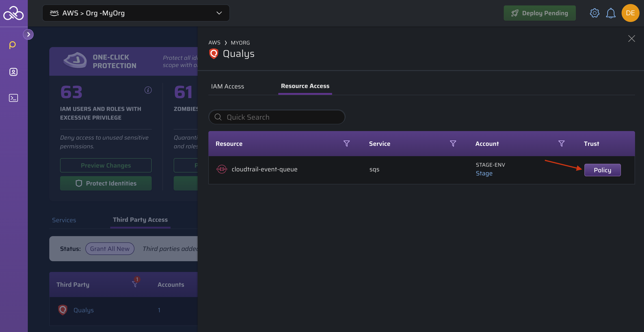Select the cloudtrail-event-queue resource name
Image resolution: width=644 pixels, height=332 pixels.
tap(264, 169)
